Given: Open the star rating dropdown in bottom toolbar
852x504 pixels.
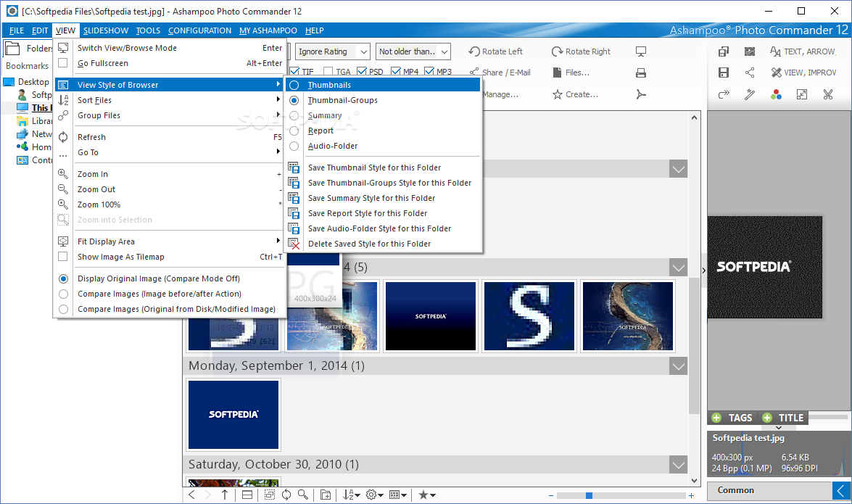Looking at the screenshot, I should click(426, 495).
